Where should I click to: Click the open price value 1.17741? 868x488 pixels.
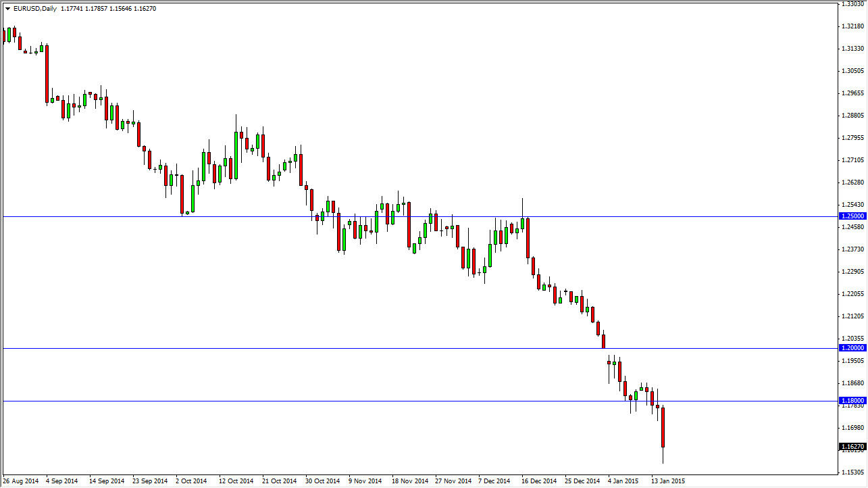[x=71, y=9]
